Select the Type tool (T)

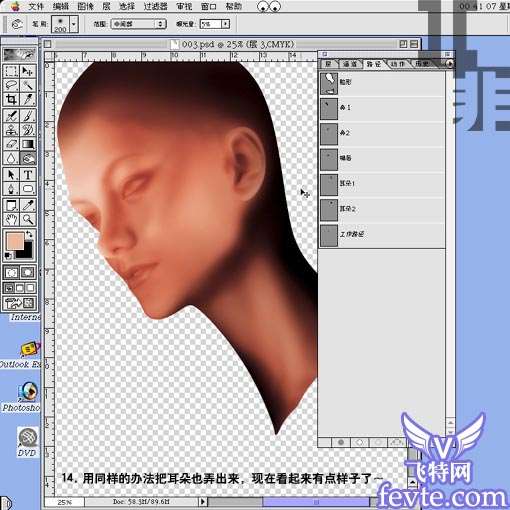point(28,175)
